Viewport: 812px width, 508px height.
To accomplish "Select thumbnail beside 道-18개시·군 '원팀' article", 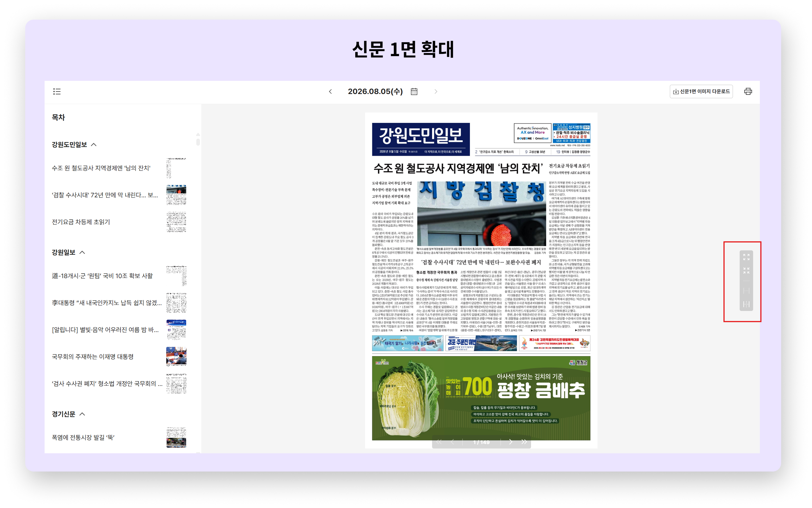I will 176,276.
